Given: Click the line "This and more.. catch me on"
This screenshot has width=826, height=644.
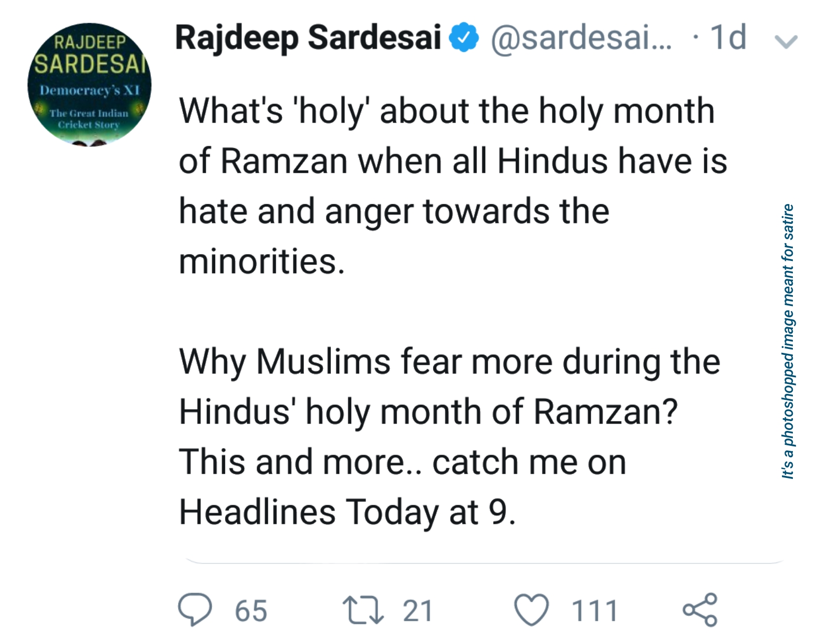Looking at the screenshot, I should tap(402, 462).
